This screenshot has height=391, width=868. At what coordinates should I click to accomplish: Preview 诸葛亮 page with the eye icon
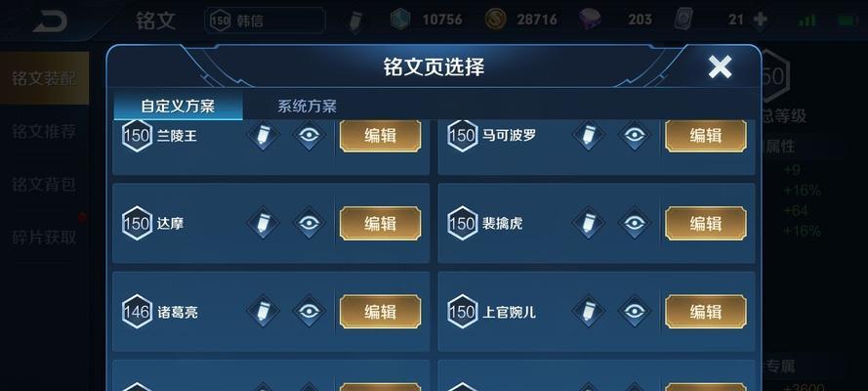click(309, 311)
